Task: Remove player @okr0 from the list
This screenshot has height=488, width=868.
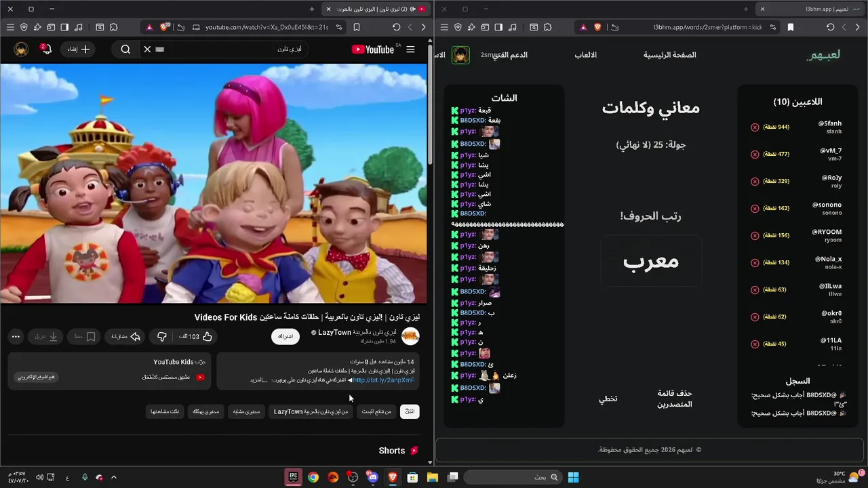Action: click(x=755, y=317)
